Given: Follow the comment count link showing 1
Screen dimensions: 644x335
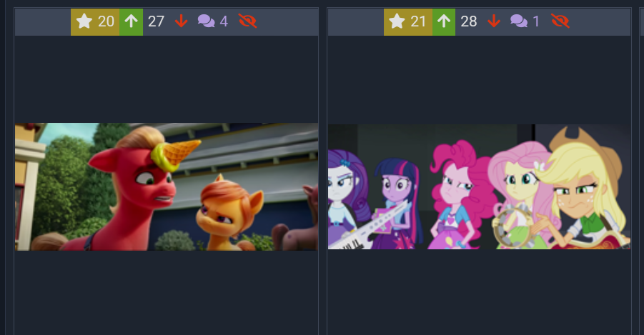Looking at the screenshot, I should 536,21.
